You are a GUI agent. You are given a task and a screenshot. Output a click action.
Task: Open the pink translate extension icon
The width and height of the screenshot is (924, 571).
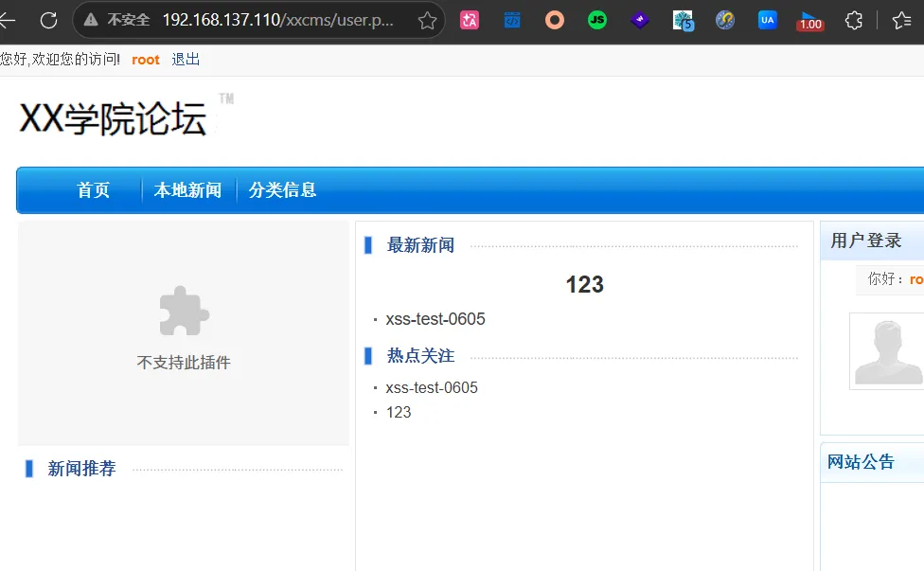point(470,21)
